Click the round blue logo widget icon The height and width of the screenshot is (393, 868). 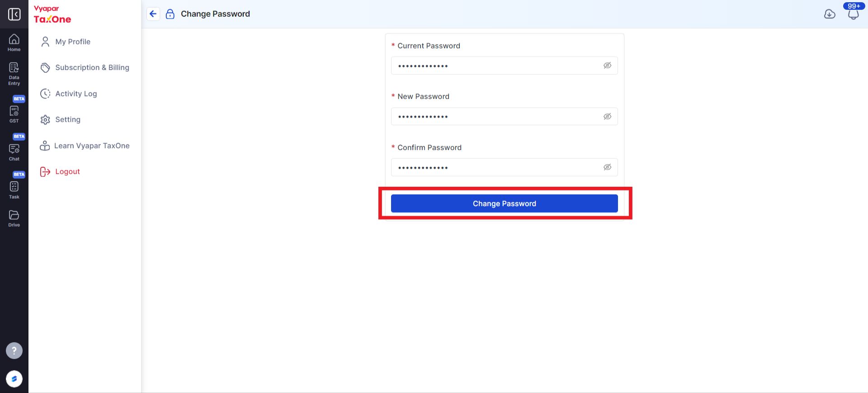(14, 379)
